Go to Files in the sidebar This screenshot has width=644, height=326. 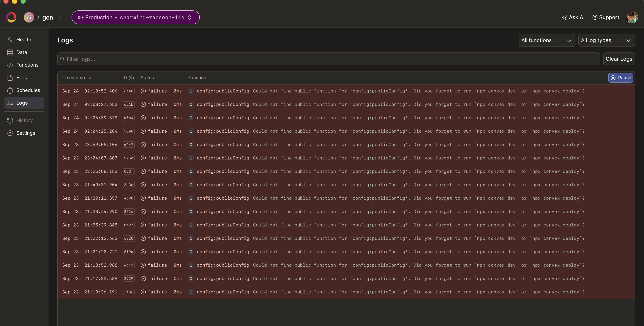coord(24,78)
